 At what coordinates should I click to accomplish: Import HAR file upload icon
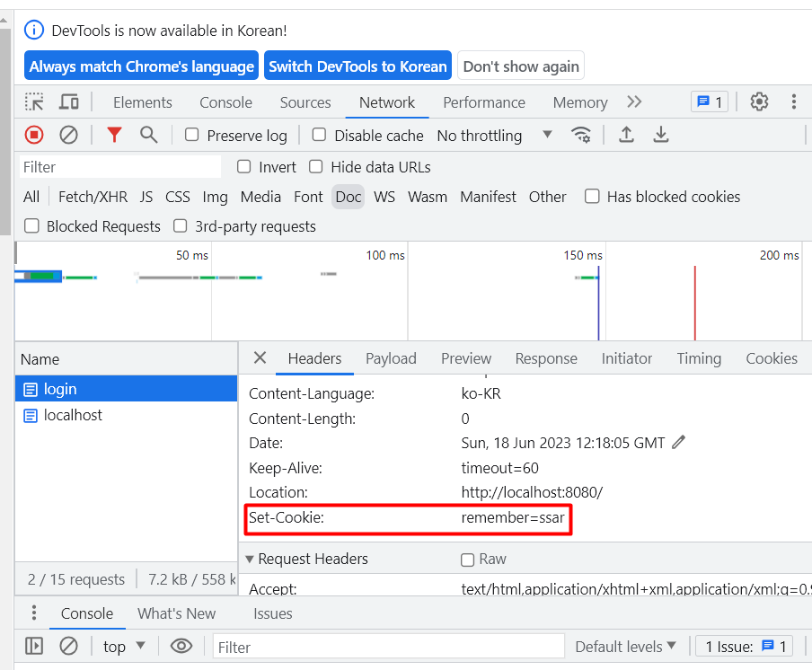coord(626,135)
